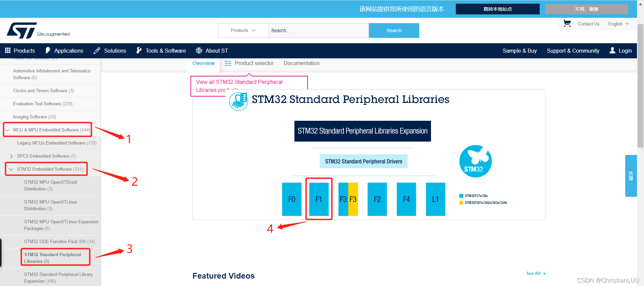The height and width of the screenshot is (286, 644).
Task: Click the Contact Us link
Action: 589,24
